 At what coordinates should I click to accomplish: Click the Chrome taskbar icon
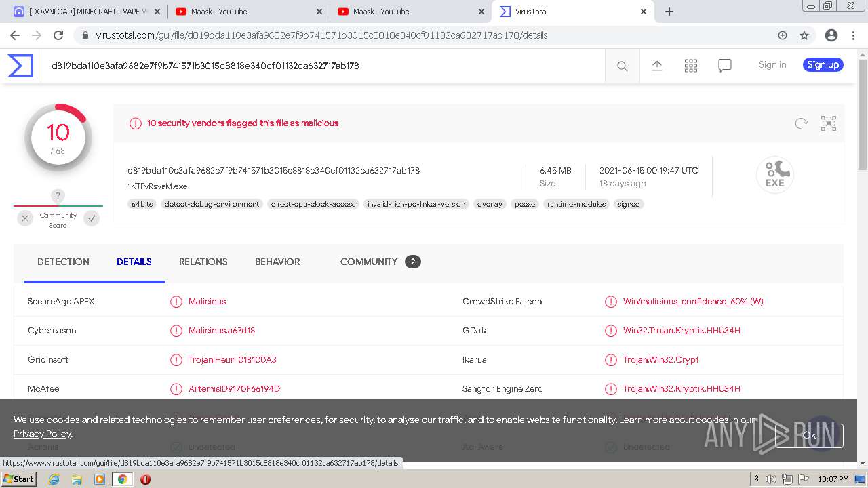click(122, 479)
